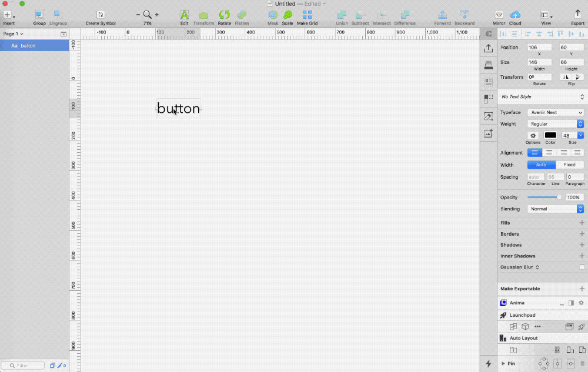Click the trash icon in Pin row
The height and width of the screenshot is (372, 588).
point(582,364)
